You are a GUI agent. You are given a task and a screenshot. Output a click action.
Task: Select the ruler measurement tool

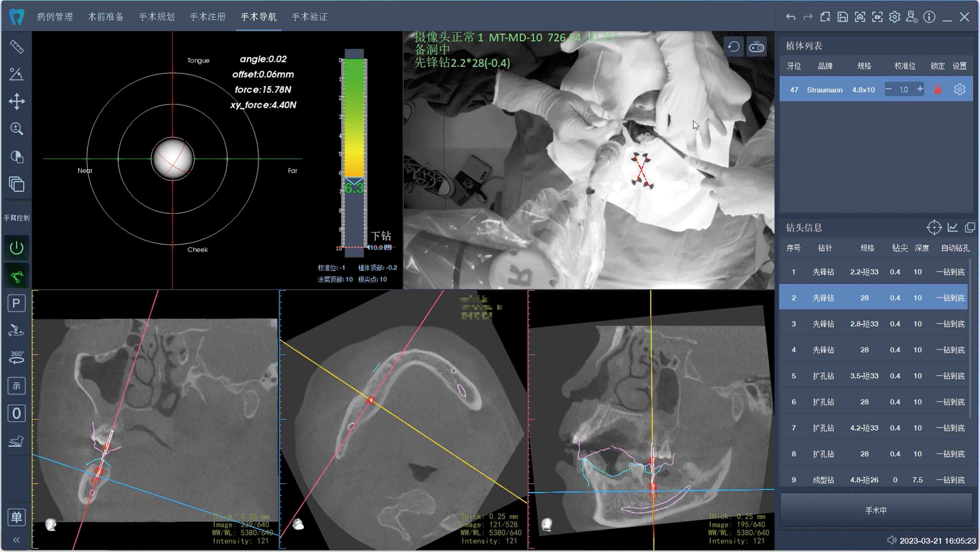pos(16,47)
